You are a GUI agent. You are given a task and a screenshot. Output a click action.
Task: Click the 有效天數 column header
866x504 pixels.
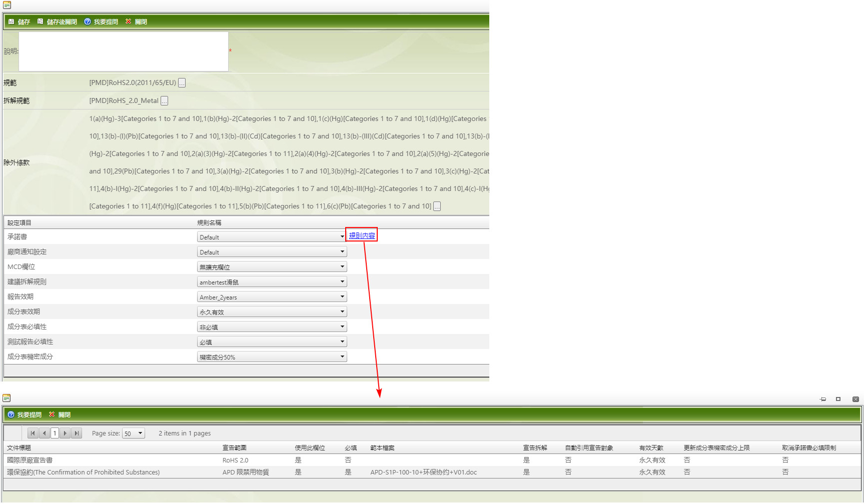click(x=651, y=448)
